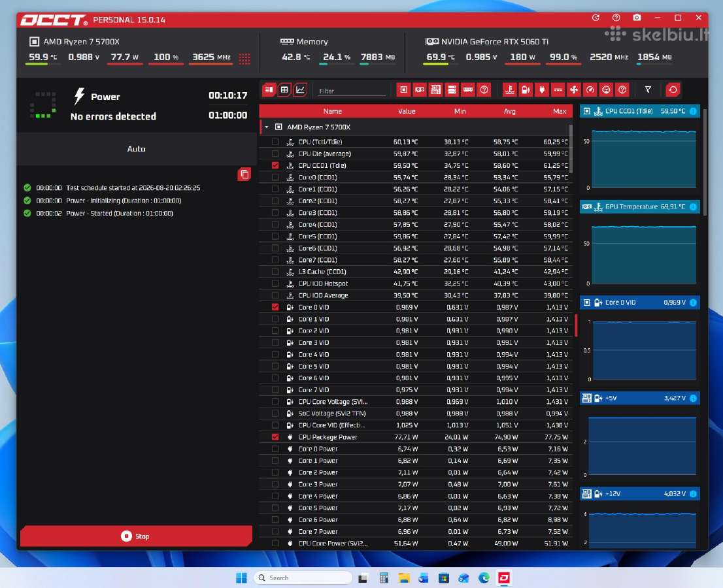Switch to the graph view mode
723x588 pixels.
[300, 90]
